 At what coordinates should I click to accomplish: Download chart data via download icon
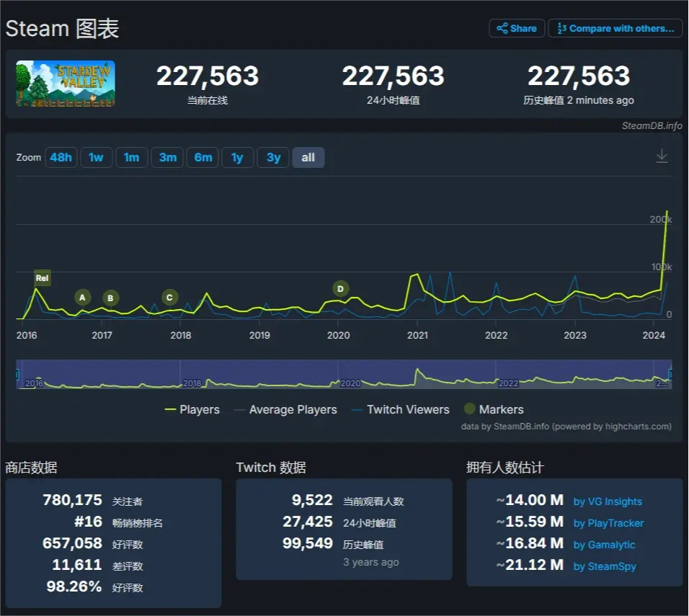click(x=662, y=156)
